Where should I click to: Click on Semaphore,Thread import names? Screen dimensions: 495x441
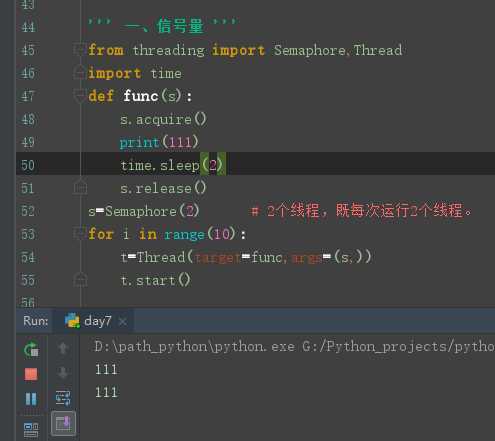(338, 50)
